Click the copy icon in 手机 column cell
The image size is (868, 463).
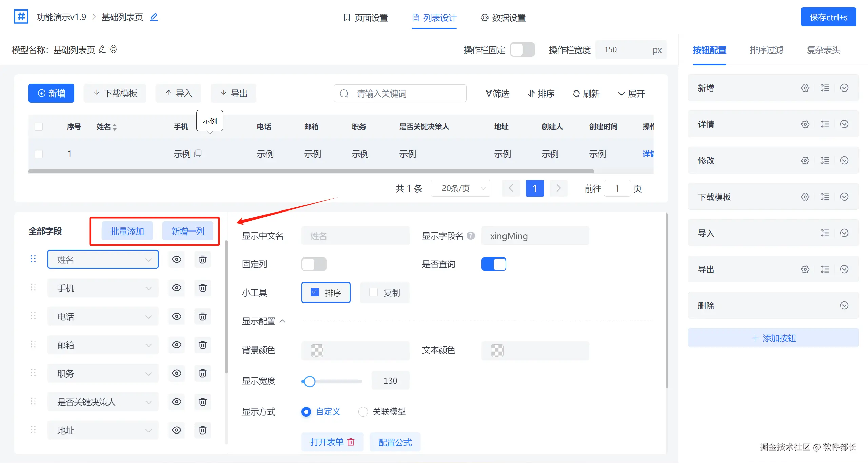click(198, 154)
